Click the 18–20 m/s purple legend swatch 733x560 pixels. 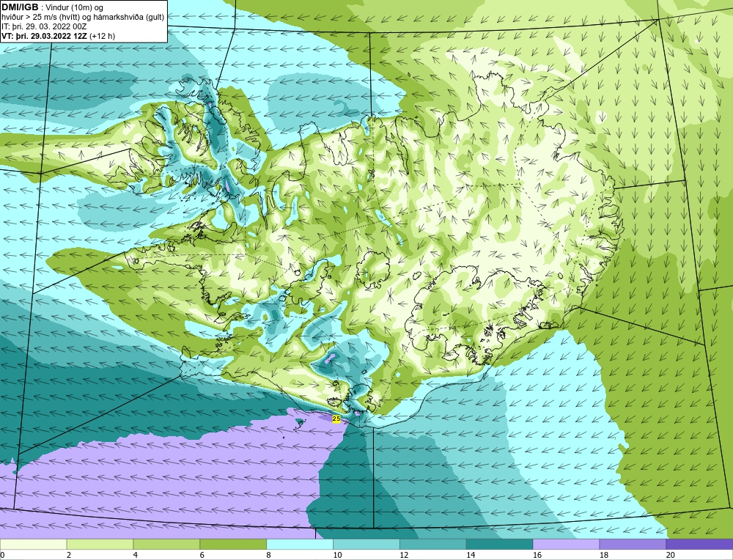(x=633, y=545)
